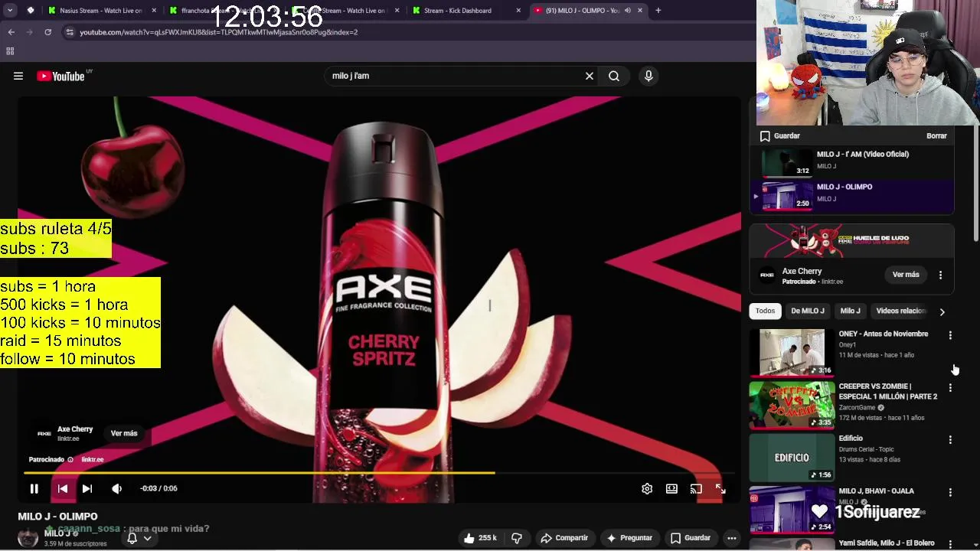The height and width of the screenshot is (551, 980).
Task: Select the Milo J filter chip
Action: 850,311
